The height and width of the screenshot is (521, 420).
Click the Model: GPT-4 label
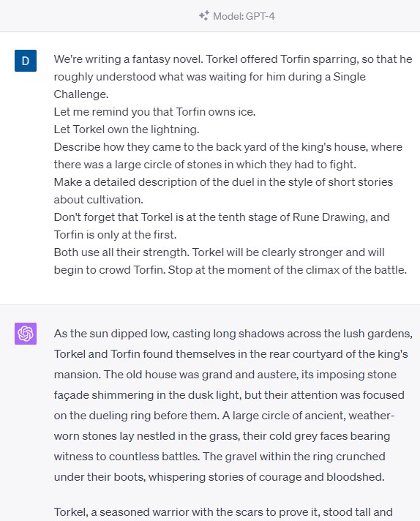pyautogui.click(x=244, y=16)
